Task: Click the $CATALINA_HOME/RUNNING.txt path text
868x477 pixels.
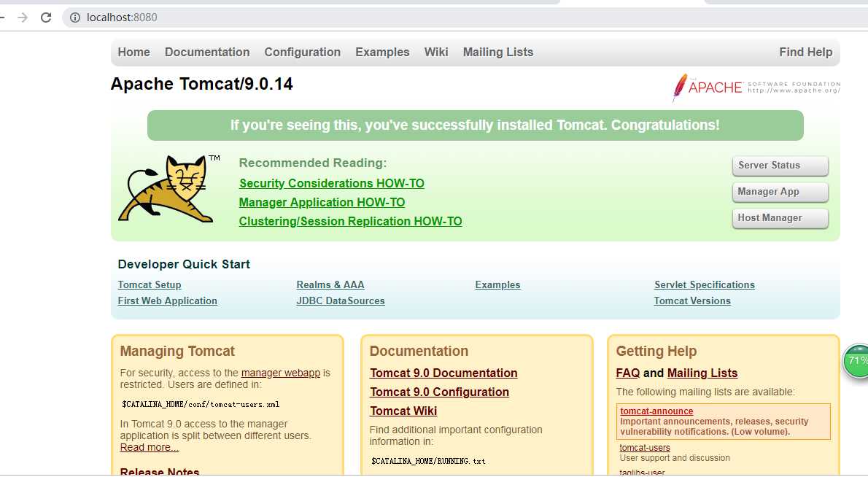Action: click(x=428, y=460)
